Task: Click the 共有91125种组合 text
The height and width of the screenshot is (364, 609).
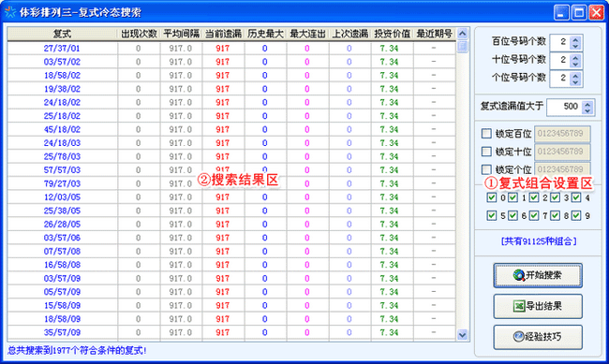Action: [x=539, y=241]
